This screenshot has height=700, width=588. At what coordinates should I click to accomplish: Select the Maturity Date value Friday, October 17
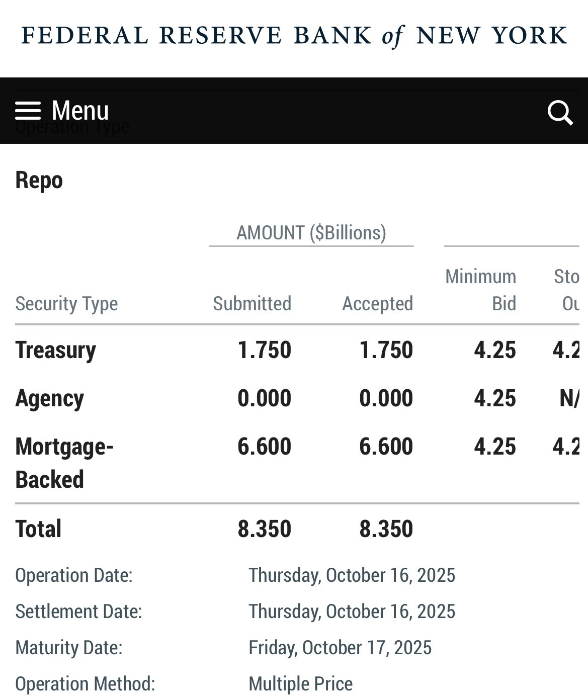pyautogui.click(x=340, y=648)
